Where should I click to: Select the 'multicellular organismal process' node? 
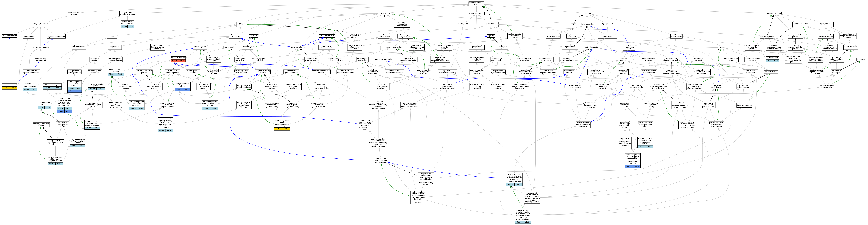[127, 14]
